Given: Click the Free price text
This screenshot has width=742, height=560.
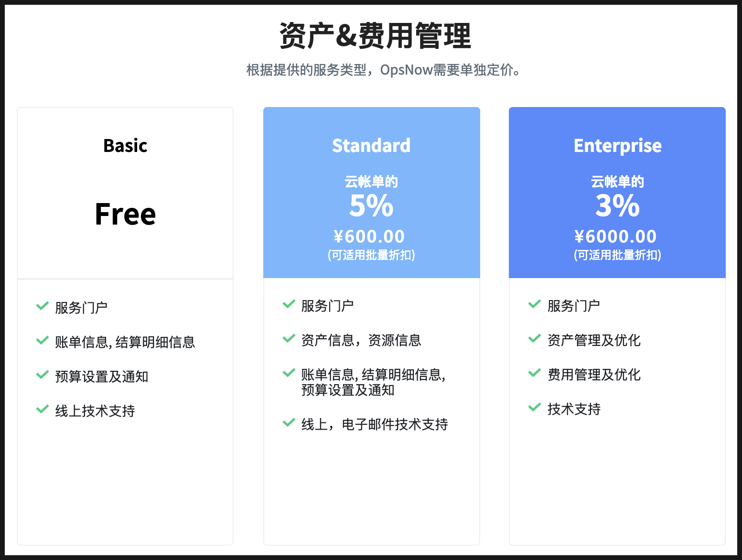Looking at the screenshot, I should coord(125,214).
